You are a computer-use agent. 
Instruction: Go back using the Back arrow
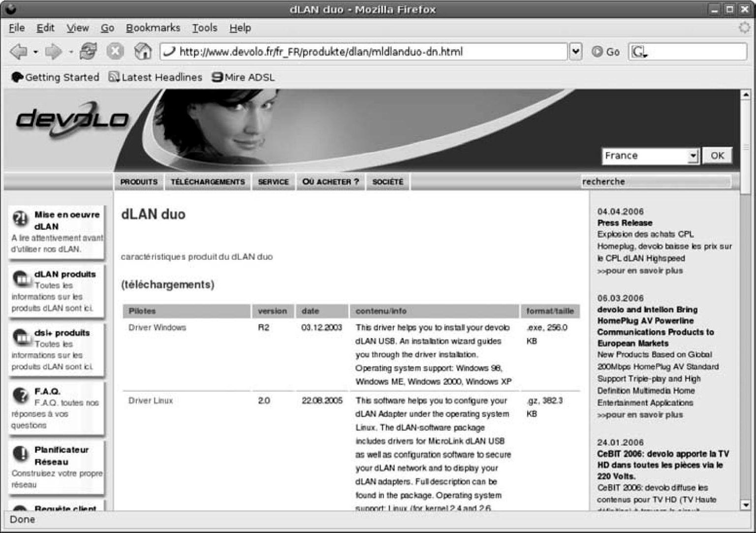(x=18, y=51)
